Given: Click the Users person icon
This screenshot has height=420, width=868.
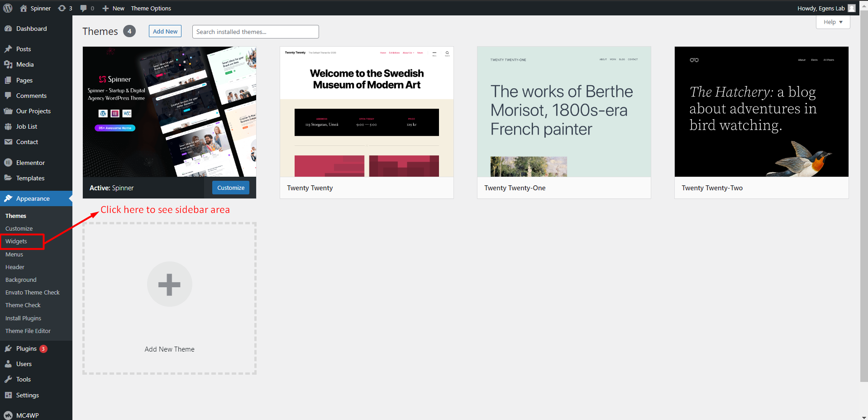Looking at the screenshot, I should coord(8,364).
